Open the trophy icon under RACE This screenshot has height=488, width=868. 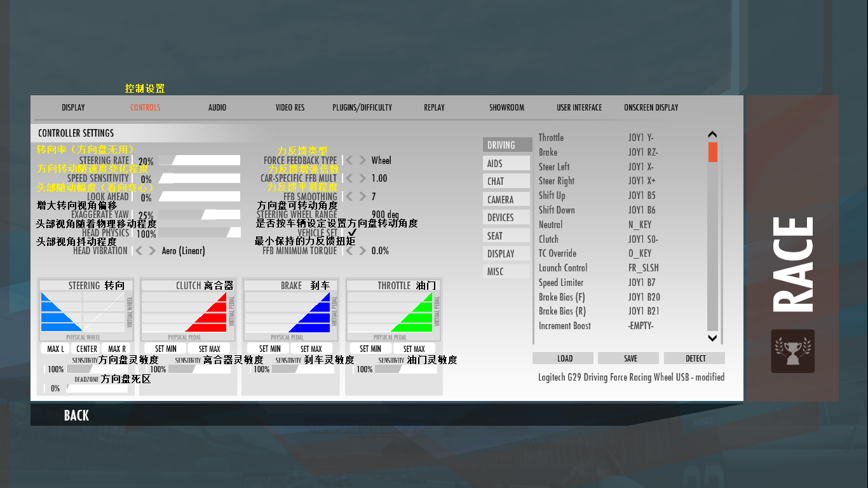pyautogui.click(x=792, y=351)
